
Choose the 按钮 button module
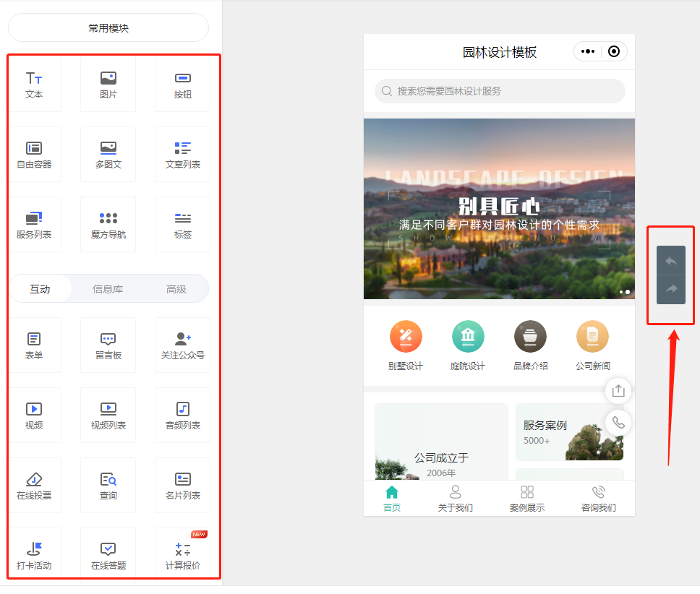coord(182,85)
